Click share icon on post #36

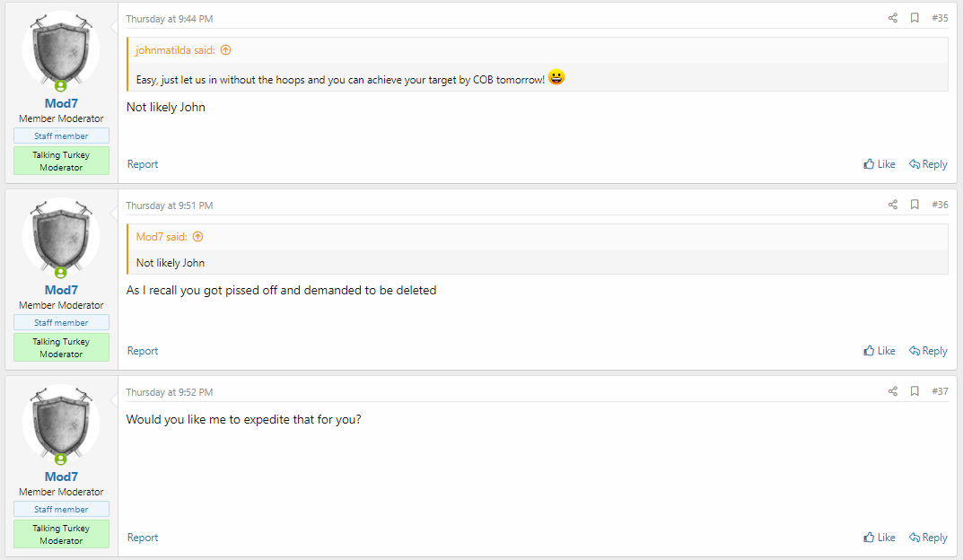click(x=892, y=205)
